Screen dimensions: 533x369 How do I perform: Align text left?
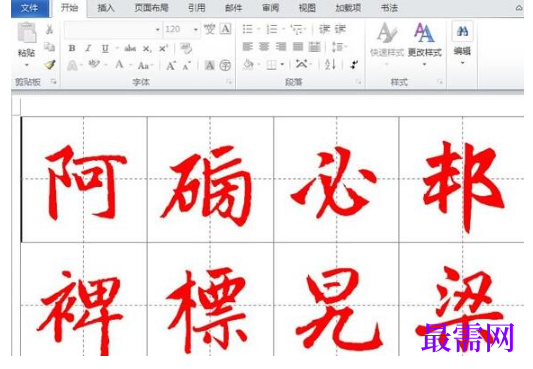tap(247, 47)
